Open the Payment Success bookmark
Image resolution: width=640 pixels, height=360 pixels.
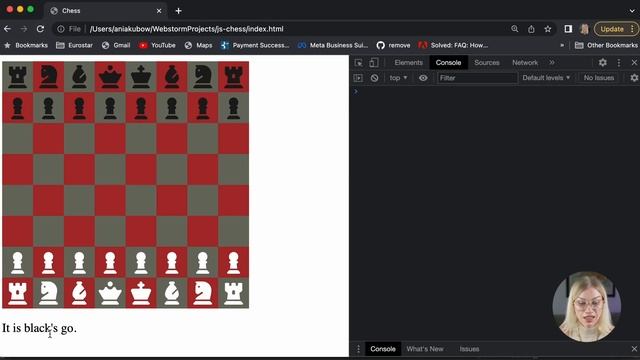coord(255,45)
